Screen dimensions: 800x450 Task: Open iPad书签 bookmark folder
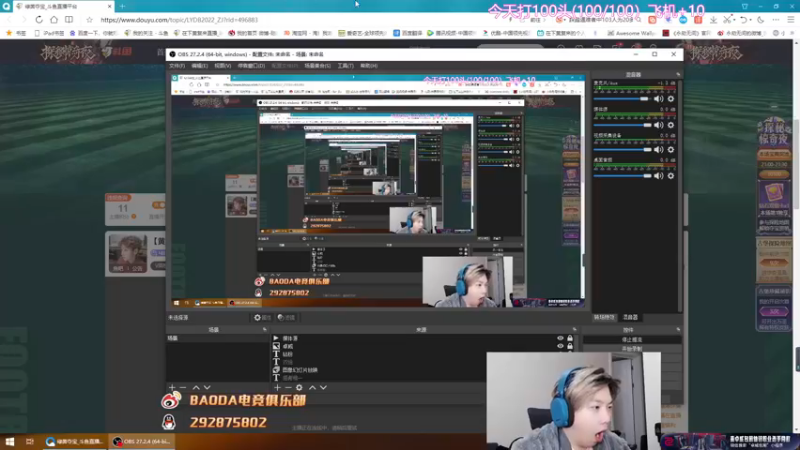point(49,33)
